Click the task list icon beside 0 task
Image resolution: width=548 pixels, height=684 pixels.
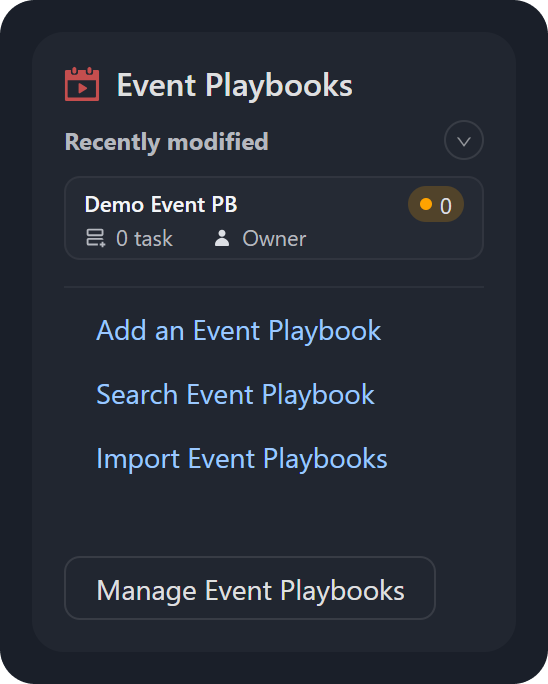click(x=96, y=238)
